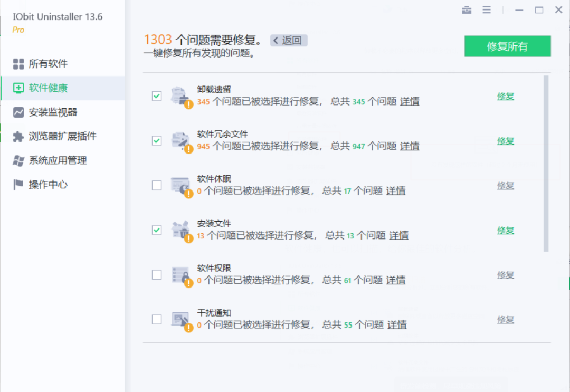
Task: Click the 干扰通知 category icon
Action: [x=179, y=319]
